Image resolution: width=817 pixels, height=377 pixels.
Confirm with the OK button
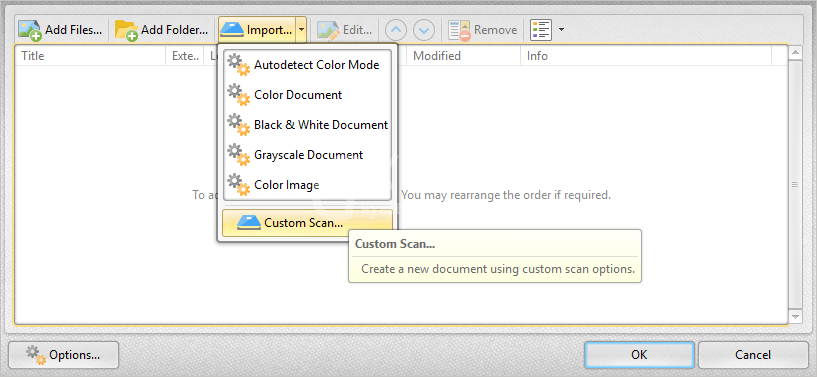(639, 355)
